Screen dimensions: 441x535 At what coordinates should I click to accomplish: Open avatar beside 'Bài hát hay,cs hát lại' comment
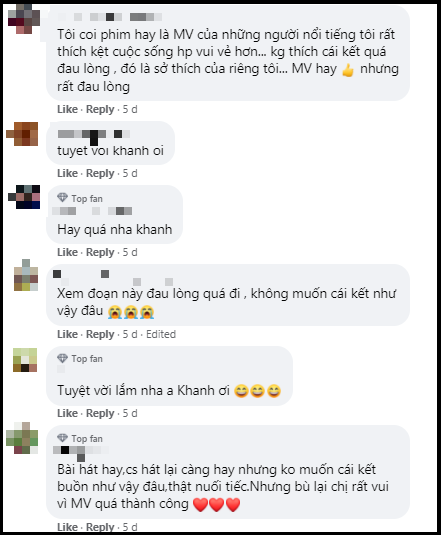22,438
